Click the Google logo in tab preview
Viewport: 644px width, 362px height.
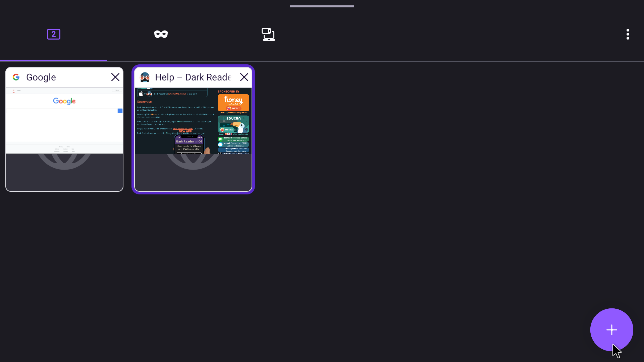[64, 101]
